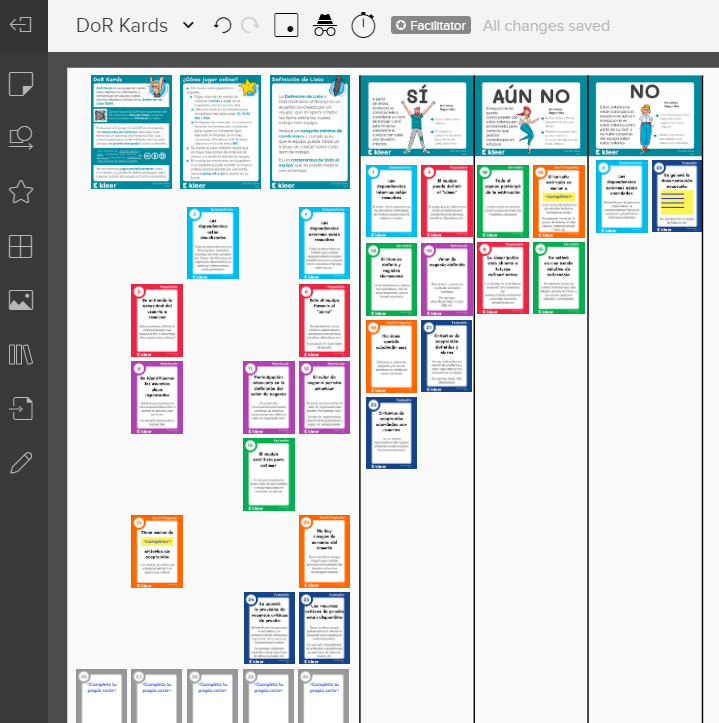Select gray blank card number 29
The image size is (719, 723).
(268, 696)
